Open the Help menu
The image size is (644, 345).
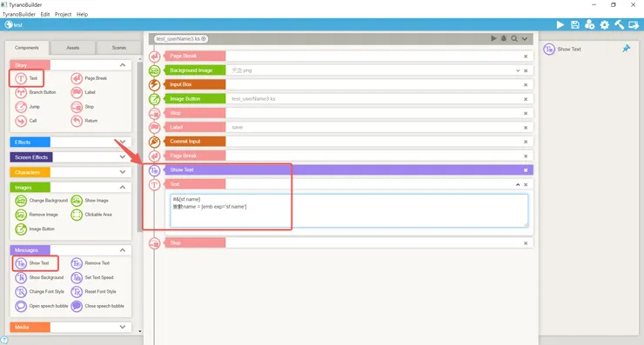click(82, 15)
